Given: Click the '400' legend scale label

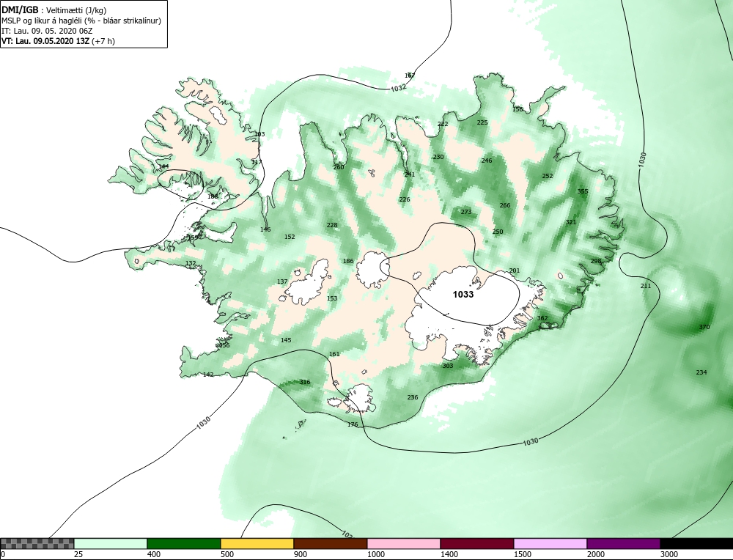Looking at the screenshot, I should pos(154,554).
